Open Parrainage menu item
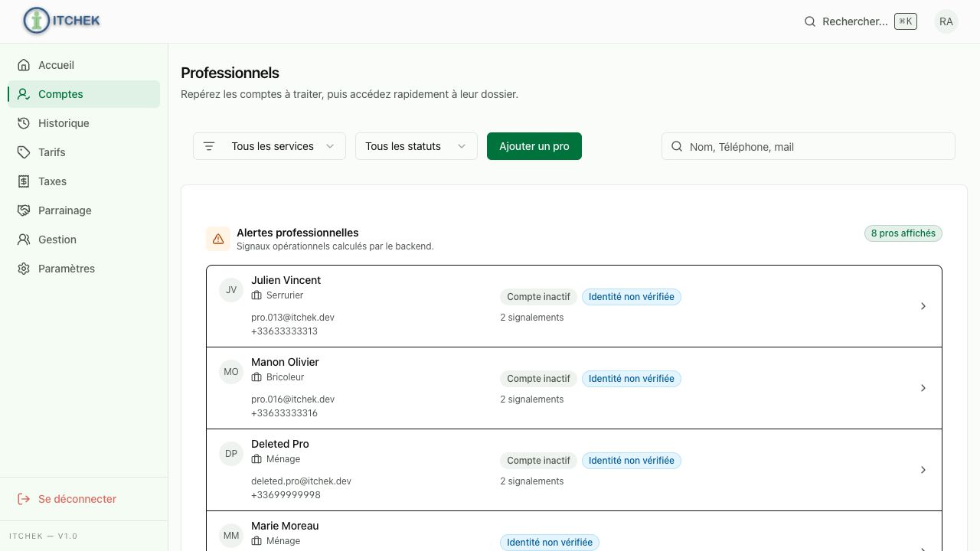The width and height of the screenshot is (980, 551). tap(84, 210)
